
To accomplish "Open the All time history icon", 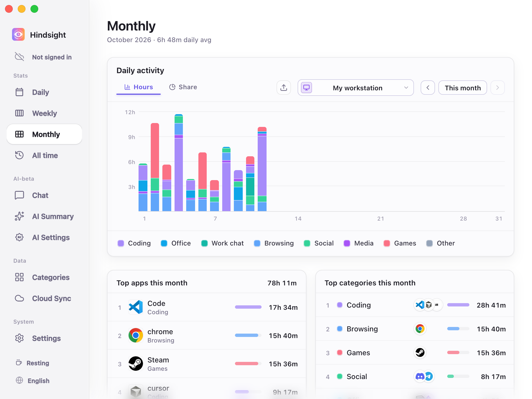I will coord(19,155).
